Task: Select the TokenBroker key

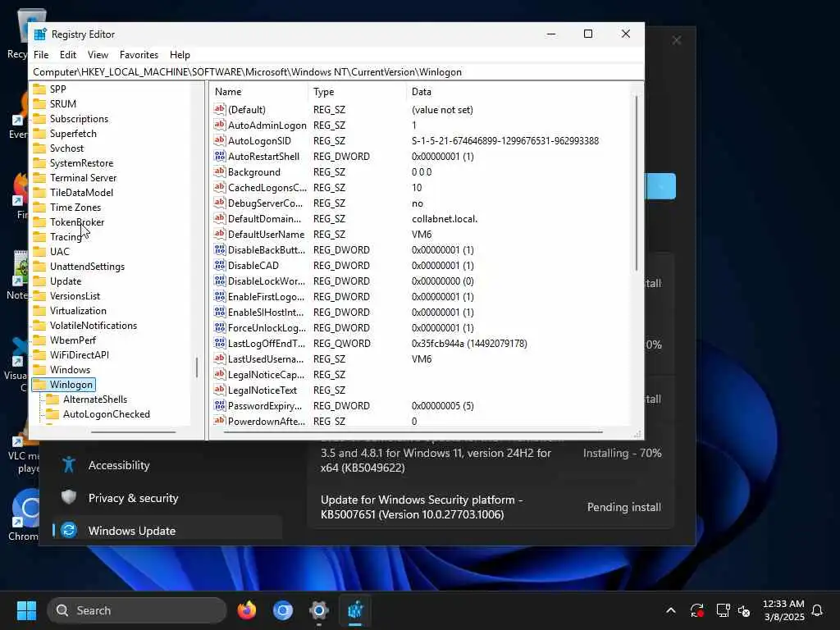Action: (x=76, y=221)
